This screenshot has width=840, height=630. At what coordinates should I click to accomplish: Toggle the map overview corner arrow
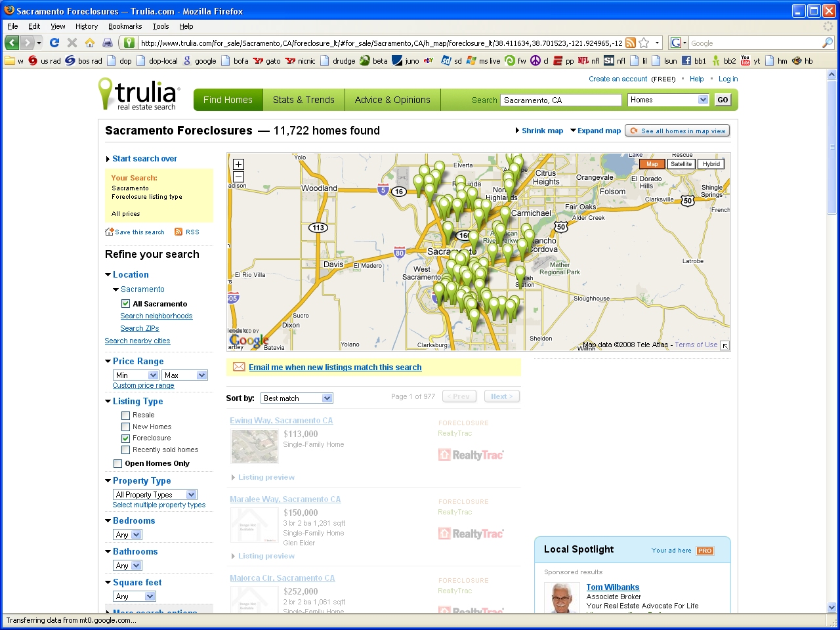(x=724, y=345)
